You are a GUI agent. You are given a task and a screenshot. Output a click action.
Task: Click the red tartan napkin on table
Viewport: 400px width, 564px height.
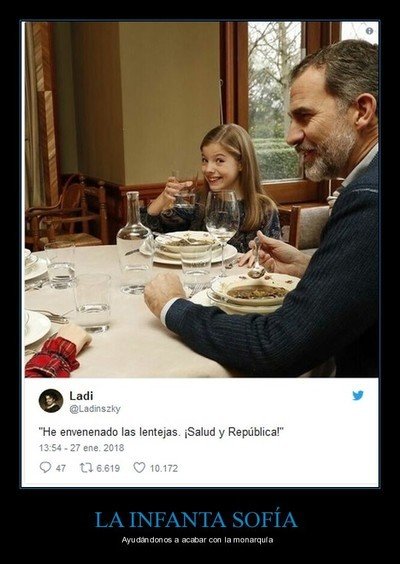tap(53, 358)
